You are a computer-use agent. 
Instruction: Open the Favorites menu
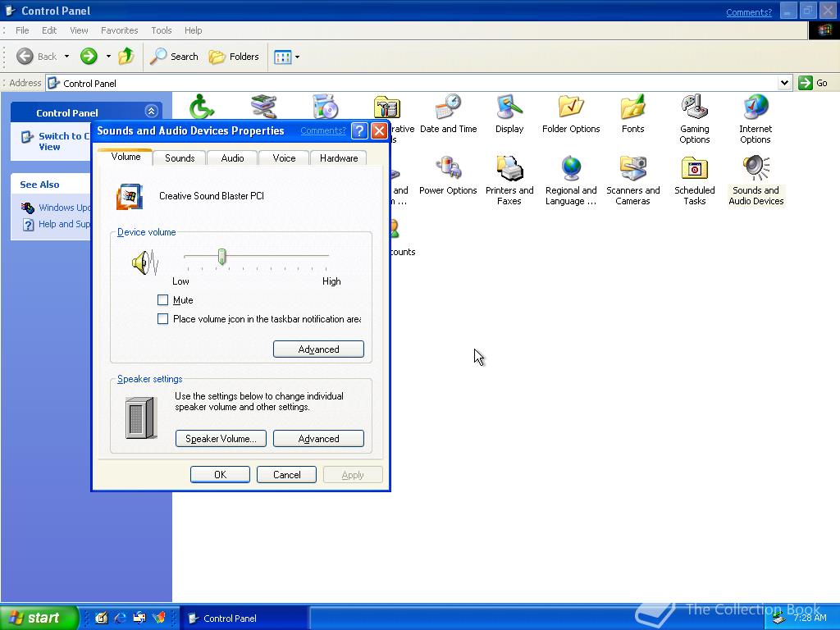point(120,30)
